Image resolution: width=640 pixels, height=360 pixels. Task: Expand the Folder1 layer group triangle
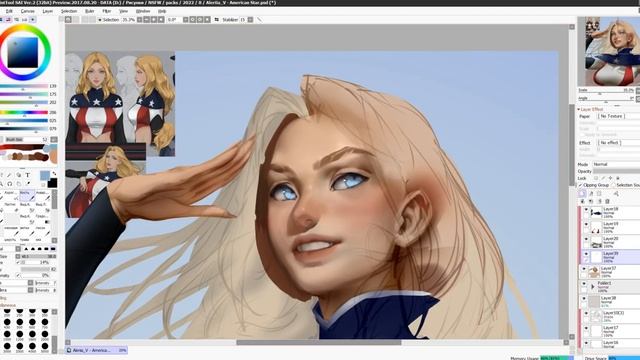coord(593,287)
